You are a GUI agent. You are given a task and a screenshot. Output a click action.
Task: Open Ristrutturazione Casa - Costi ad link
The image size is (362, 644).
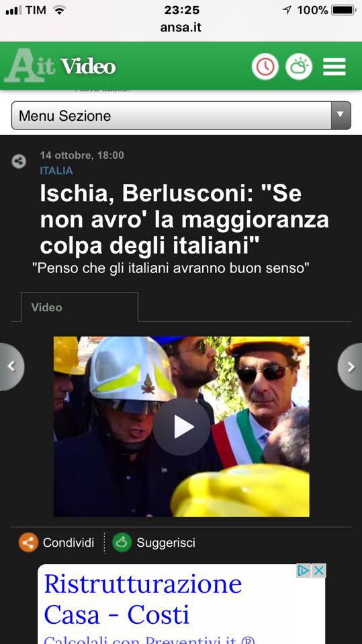[143, 599]
